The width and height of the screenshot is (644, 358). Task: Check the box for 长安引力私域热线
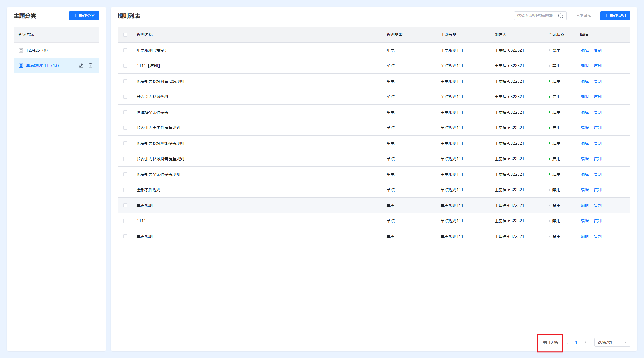(x=125, y=97)
